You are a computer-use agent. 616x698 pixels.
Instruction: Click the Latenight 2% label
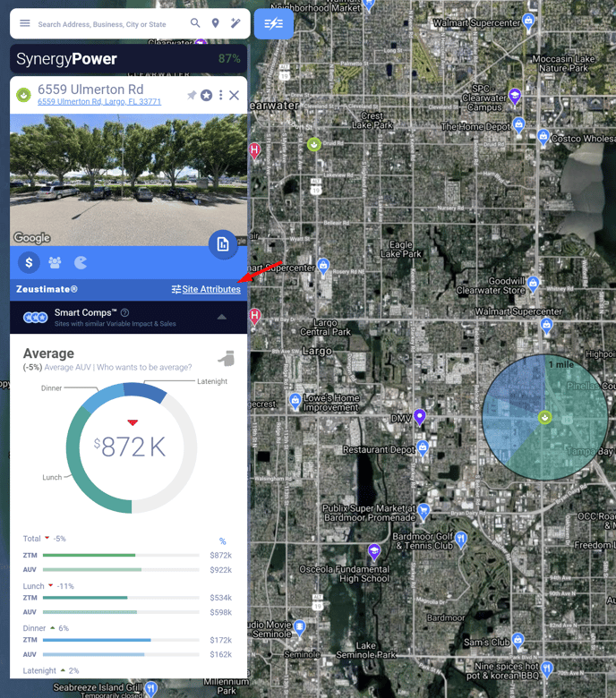[51, 671]
